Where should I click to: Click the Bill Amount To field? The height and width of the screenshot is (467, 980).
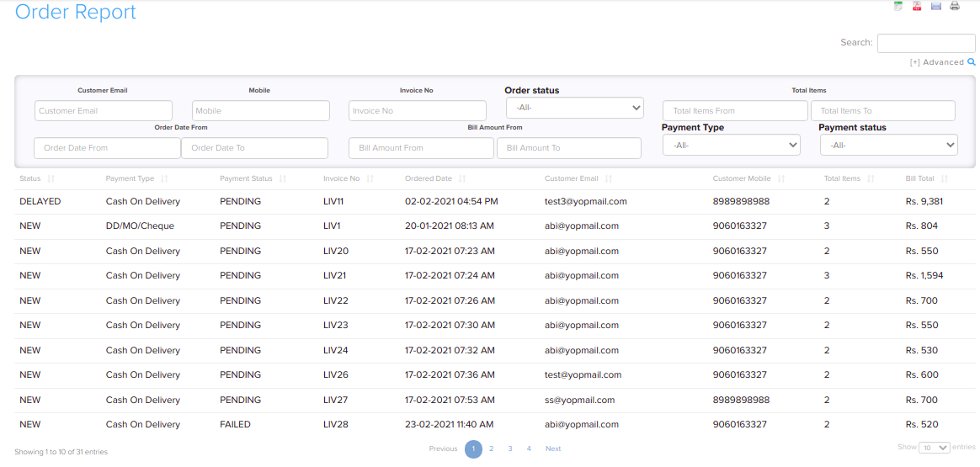[569, 148]
